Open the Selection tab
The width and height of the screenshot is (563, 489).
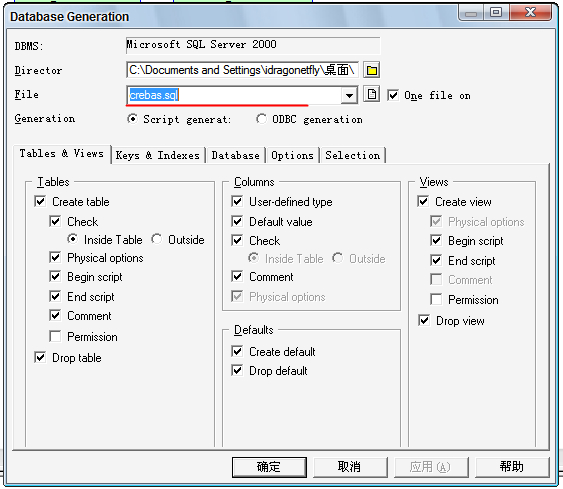[x=353, y=155]
